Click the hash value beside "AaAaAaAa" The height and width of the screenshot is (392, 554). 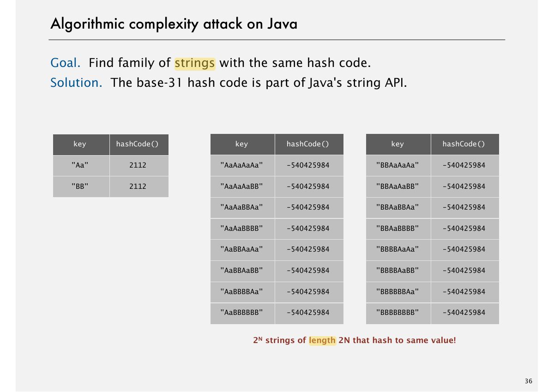(309, 165)
